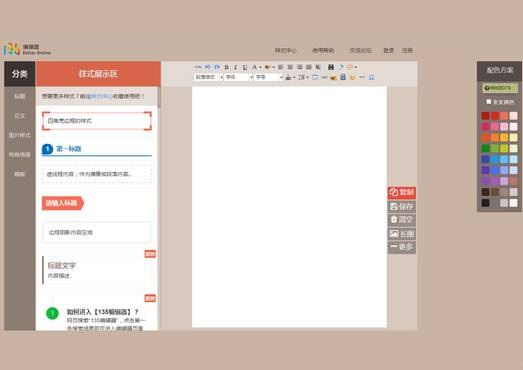This screenshot has height=370, width=523.
Task: Click the blue number 1 badge beside 第一标题
Action: point(47,149)
